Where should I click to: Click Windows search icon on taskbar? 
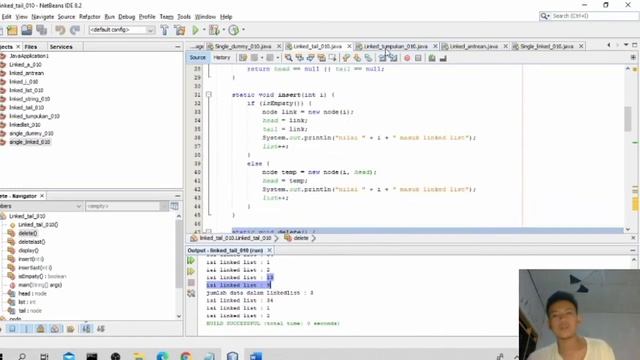[x=22, y=357]
